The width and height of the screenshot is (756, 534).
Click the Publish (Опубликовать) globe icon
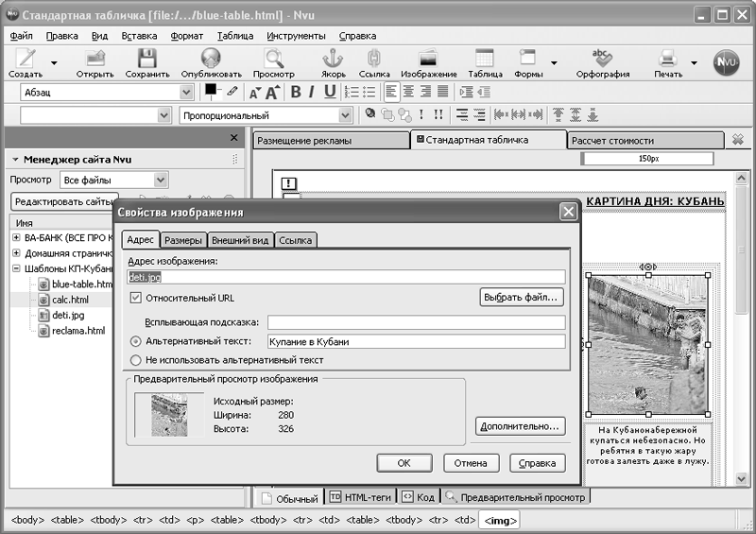(x=211, y=60)
